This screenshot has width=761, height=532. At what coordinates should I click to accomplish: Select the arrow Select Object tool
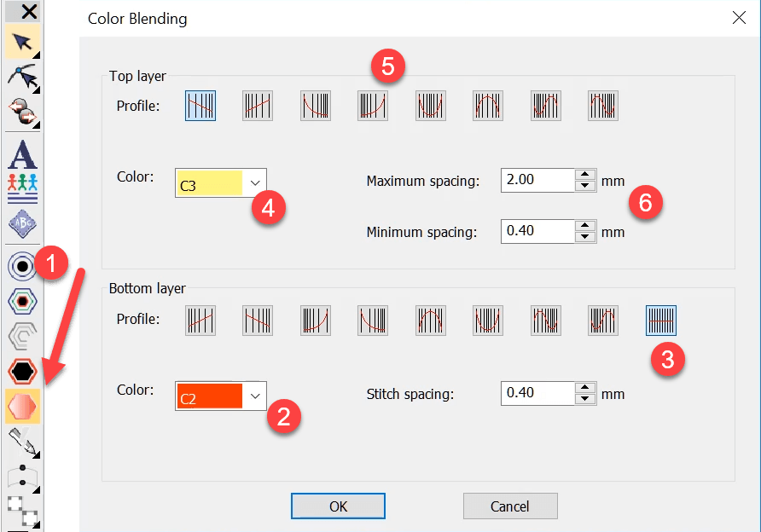(x=22, y=41)
